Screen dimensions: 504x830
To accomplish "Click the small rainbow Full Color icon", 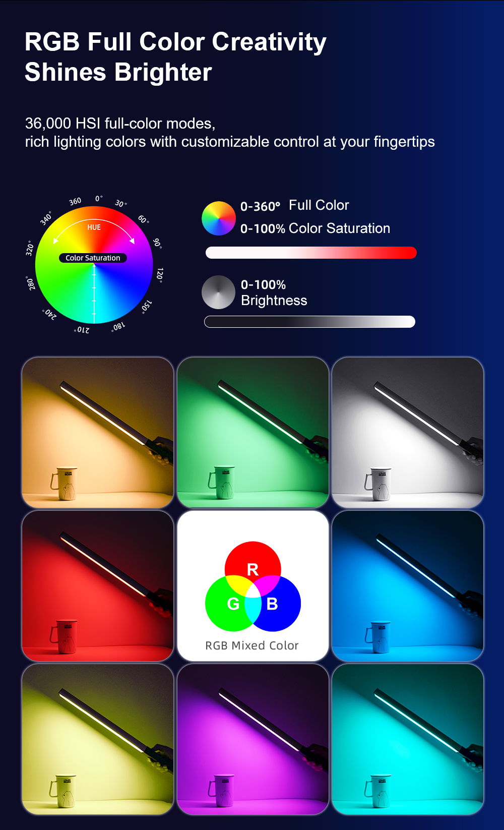I will pos(218,218).
